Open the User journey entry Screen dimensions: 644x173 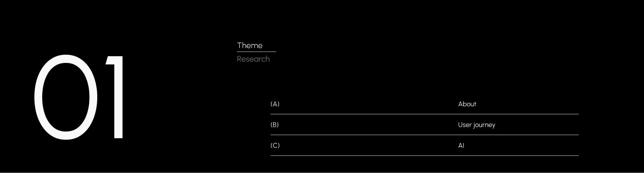(x=476, y=125)
